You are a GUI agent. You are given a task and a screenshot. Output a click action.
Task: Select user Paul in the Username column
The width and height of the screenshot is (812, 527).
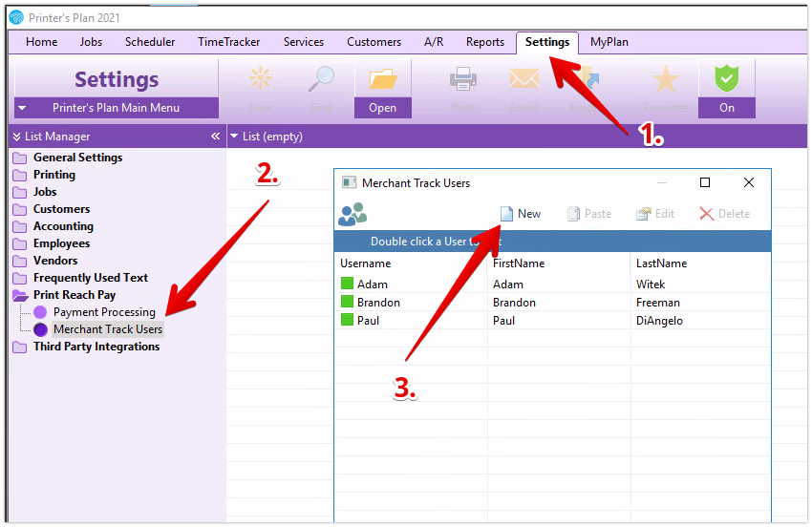tap(368, 321)
